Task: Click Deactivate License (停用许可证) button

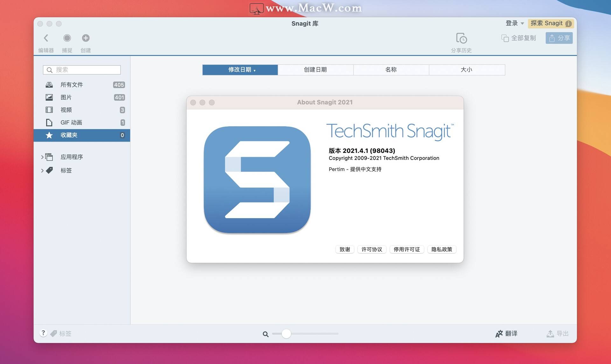Action: (x=407, y=250)
